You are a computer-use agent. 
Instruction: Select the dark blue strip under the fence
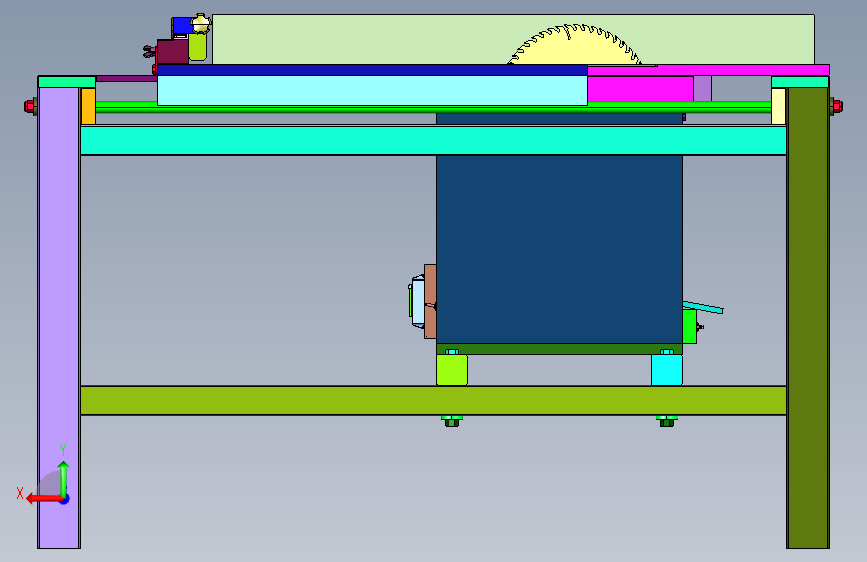tap(372, 70)
